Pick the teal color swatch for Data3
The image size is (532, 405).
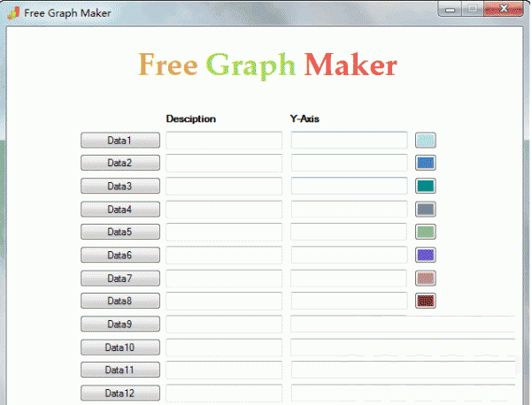[x=426, y=186]
